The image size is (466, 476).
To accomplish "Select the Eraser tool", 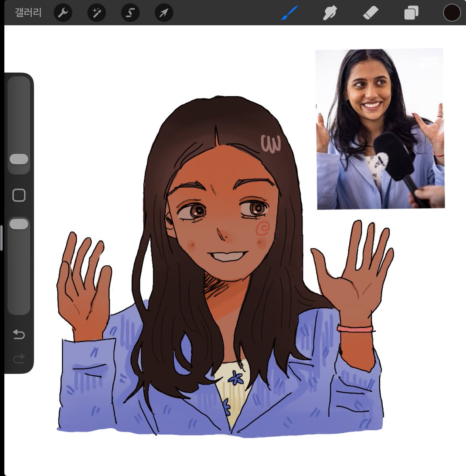I will 371,13.
